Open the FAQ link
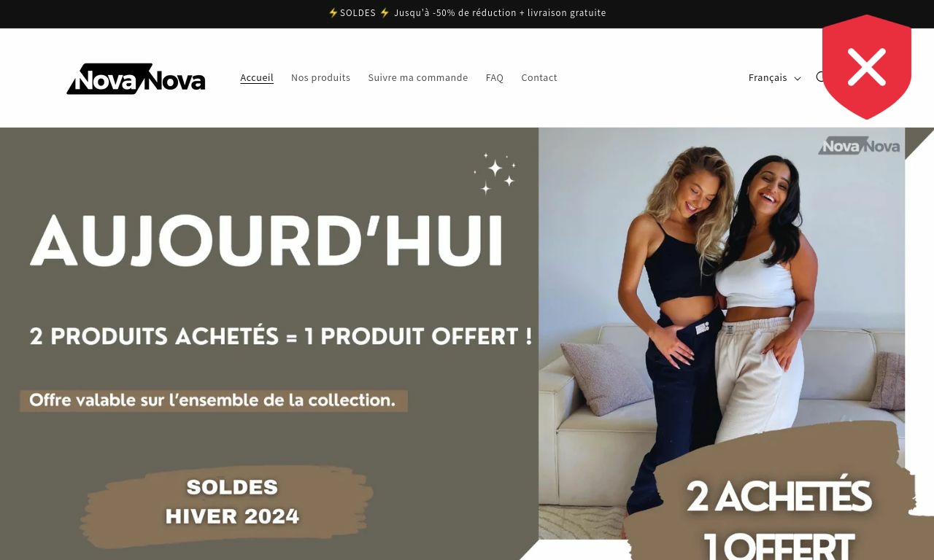Viewport: 934px width, 560px height. click(x=495, y=77)
